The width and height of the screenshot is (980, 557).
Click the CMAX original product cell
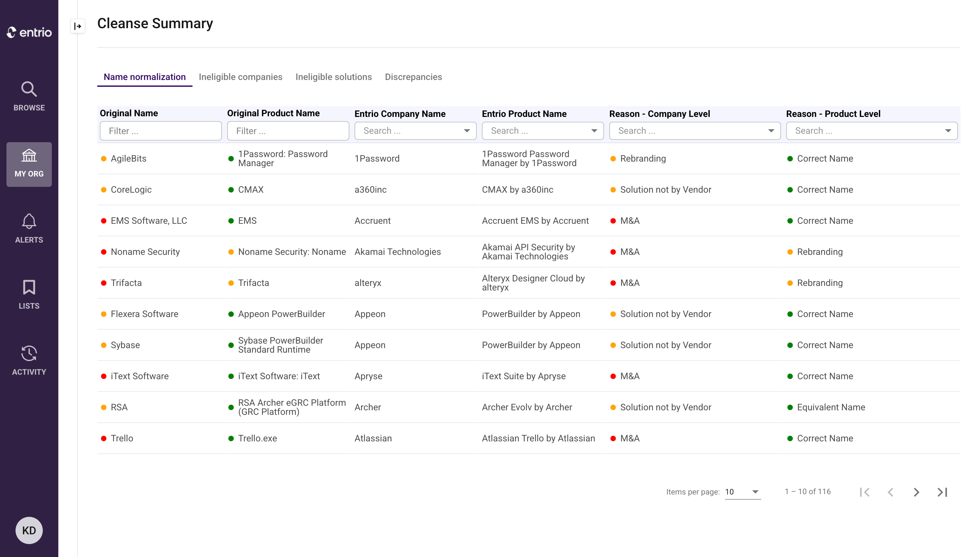(x=251, y=190)
